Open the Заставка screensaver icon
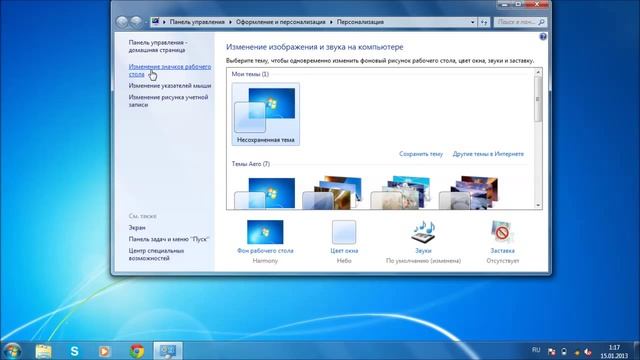Screen dimensions: 640x360 tap(502, 232)
